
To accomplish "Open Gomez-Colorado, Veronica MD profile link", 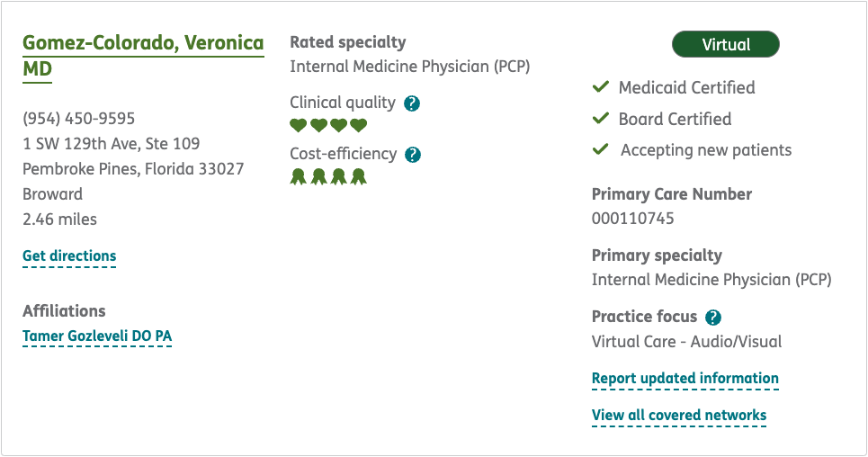I will 143,44.
